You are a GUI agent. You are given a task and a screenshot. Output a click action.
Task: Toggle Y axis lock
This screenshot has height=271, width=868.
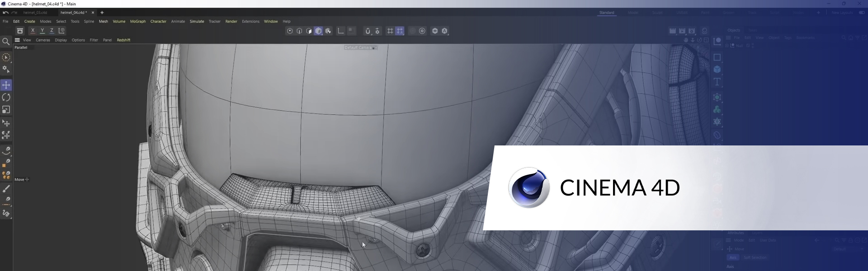[x=42, y=31]
